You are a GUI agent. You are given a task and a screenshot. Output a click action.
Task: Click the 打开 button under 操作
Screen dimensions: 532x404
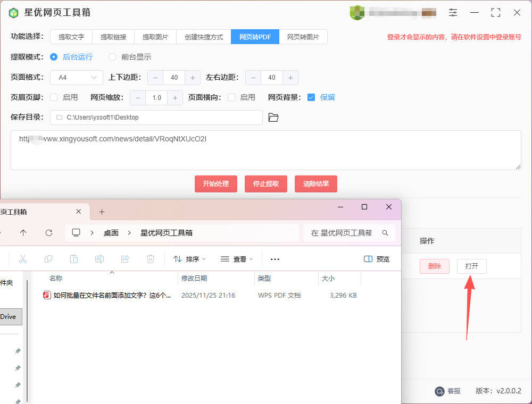pyautogui.click(x=471, y=266)
